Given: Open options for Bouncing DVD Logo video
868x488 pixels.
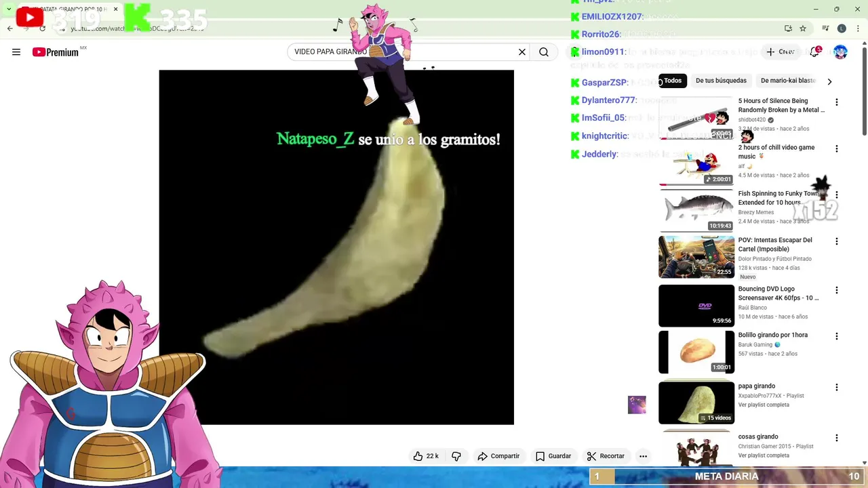Looking at the screenshot, I should point(837,290).
